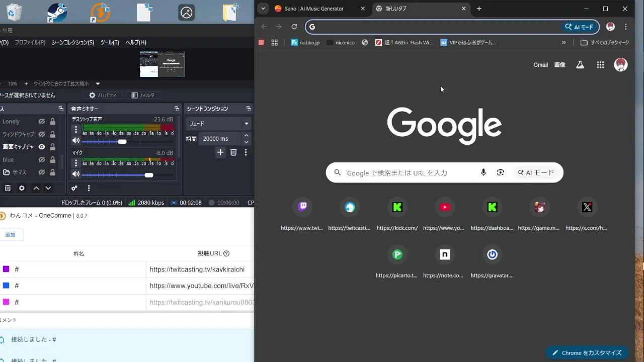This screenshot has height=362, width=644.
Task: Open the シーンコレクション(S) menu
Action: (x=73, y=43)
